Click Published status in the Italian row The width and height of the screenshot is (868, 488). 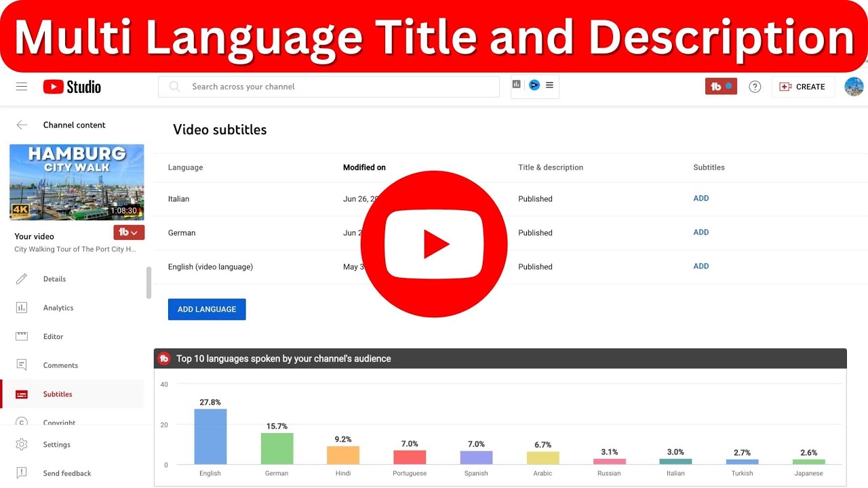(535, 199)
